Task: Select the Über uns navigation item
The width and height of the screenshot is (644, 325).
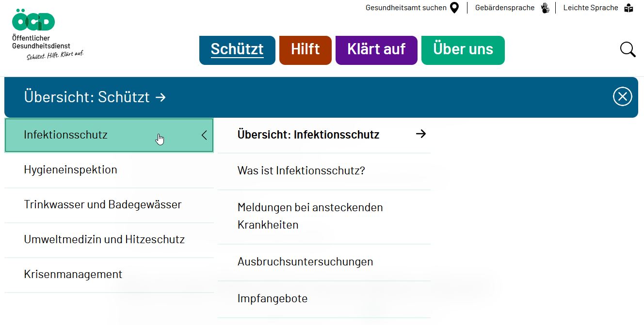Action: [x=463, y=49]
